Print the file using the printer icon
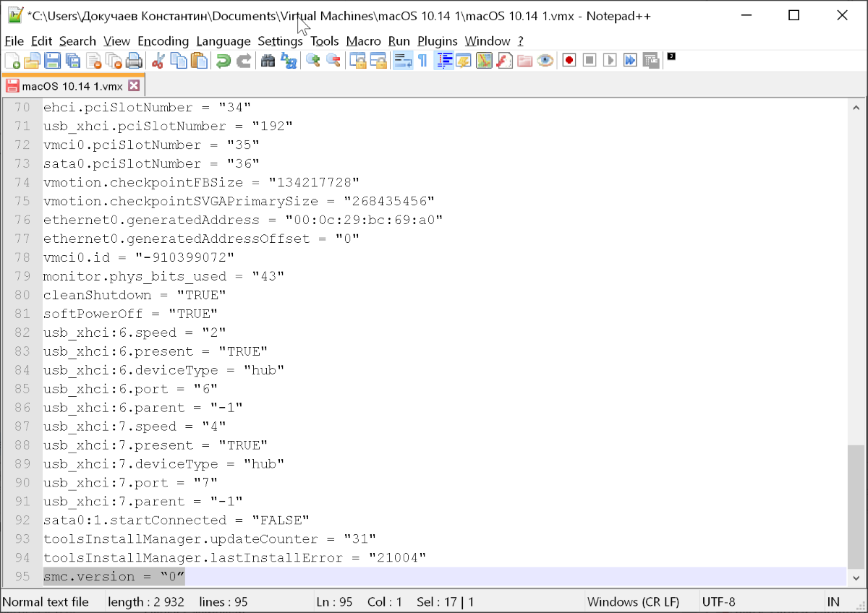This screenshot has height=613, width=868. point(134,61)
